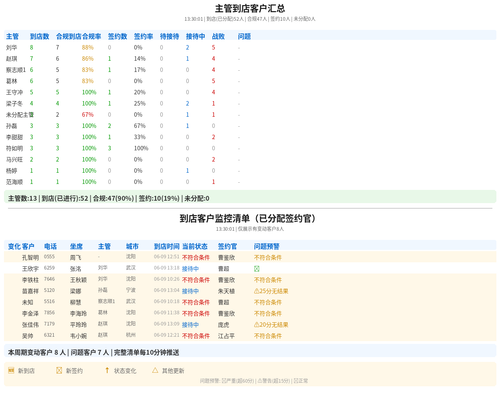Select customer 吴帅 in monitoring list
Screen dimensions: 500x403
[28, 336]
